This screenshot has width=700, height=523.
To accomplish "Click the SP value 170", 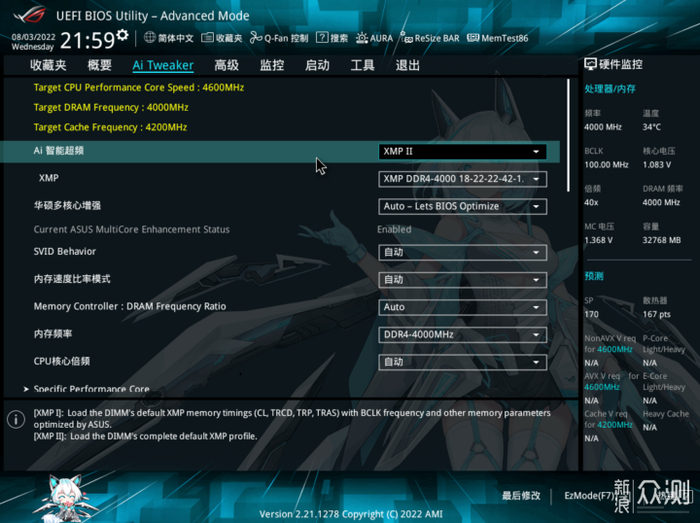I will click(591, 314).
